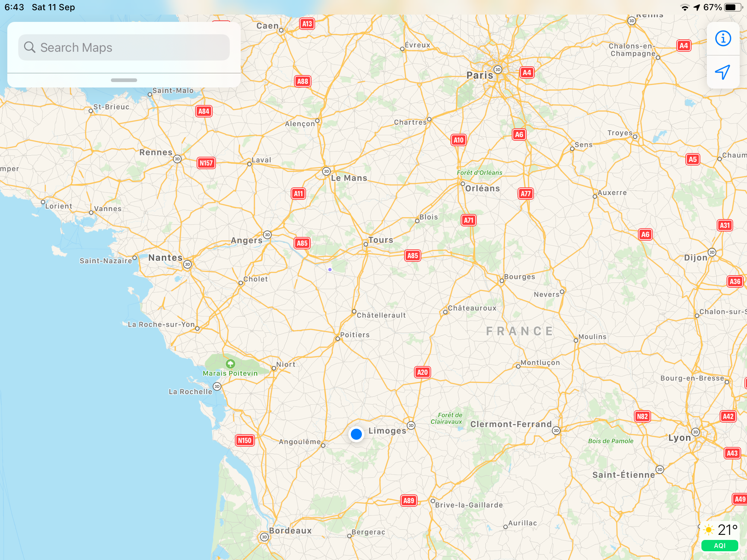The width and height of the screenshot is (747, 560).
Task: Expand the search card using its grabber handle
Action: [124, 80]
